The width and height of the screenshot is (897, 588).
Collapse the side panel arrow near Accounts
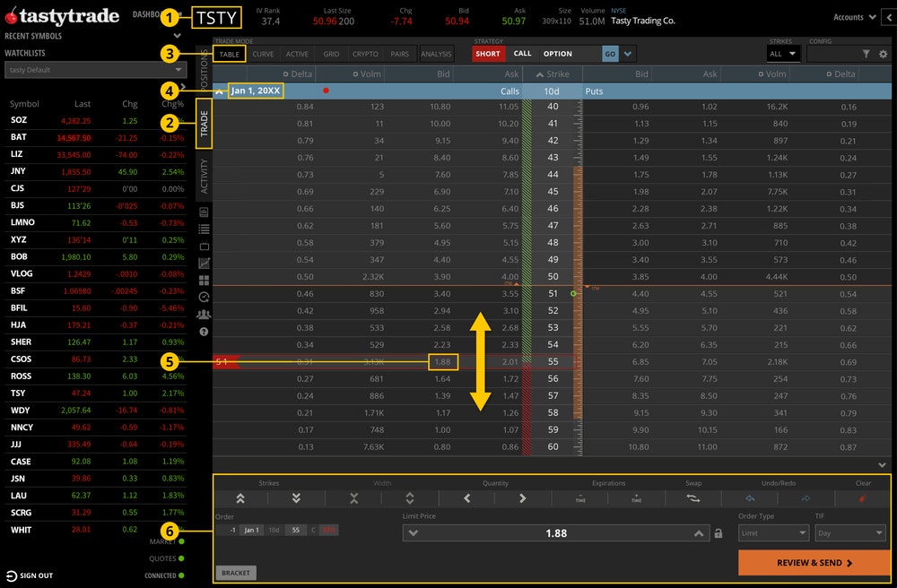890,17
